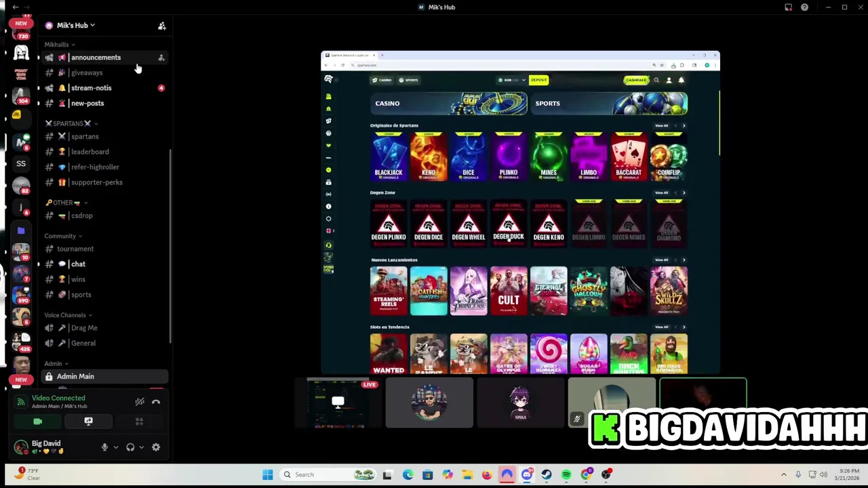Click the voice connection signal icon
This screenshot has width=868, height=488.
coord(21,403)
